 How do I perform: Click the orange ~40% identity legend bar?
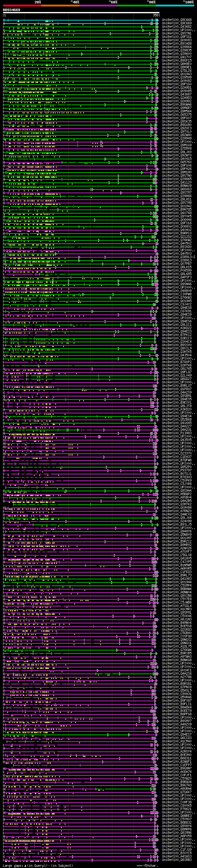[60, 6]
